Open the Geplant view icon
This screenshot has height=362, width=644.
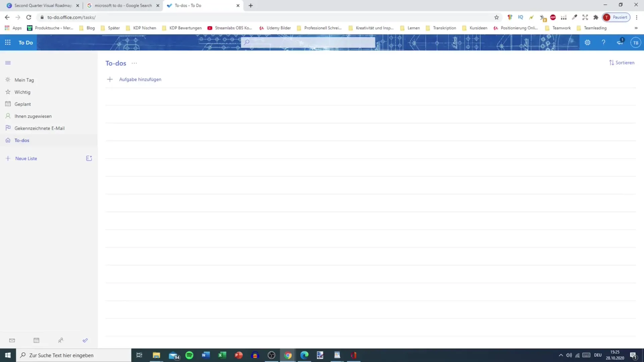(7, 104)
